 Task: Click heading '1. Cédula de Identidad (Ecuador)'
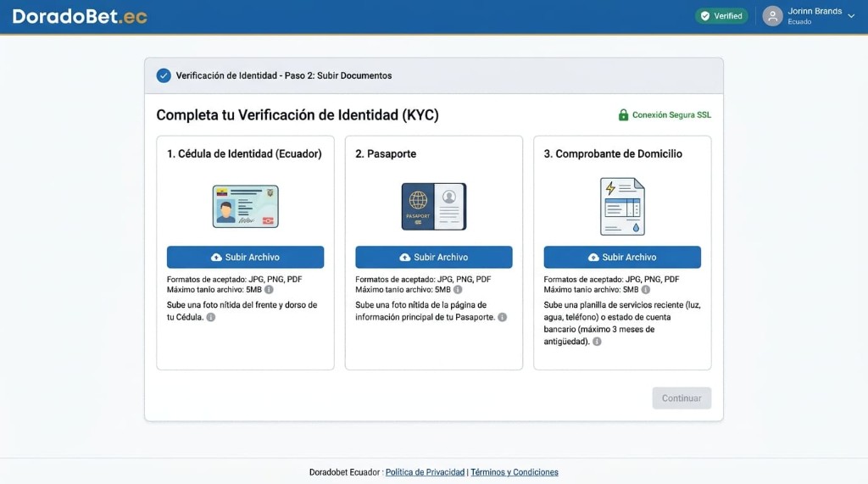pos(244,154)
